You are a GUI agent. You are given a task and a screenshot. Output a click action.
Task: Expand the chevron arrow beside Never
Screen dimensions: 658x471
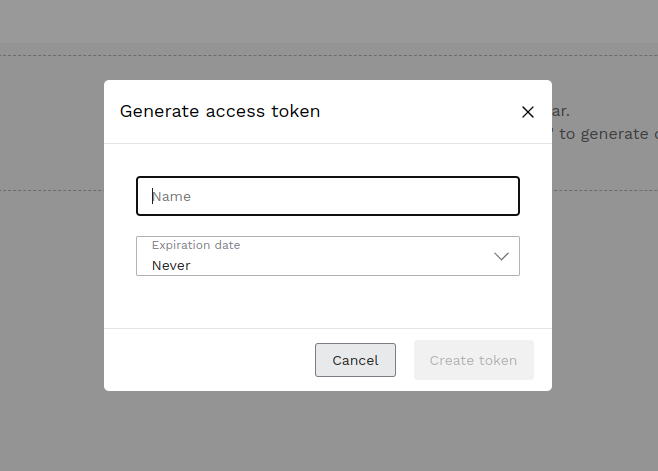click(x=502, y=256)
